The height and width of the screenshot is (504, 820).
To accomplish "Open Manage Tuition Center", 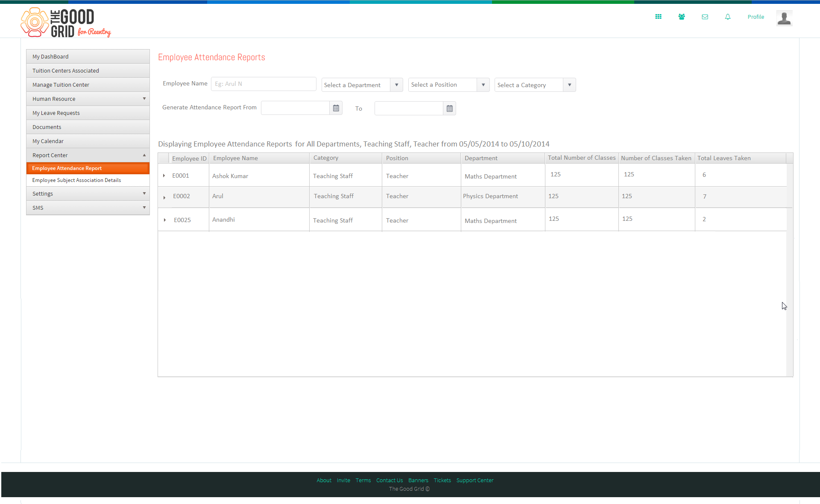I will click(88, 85).
